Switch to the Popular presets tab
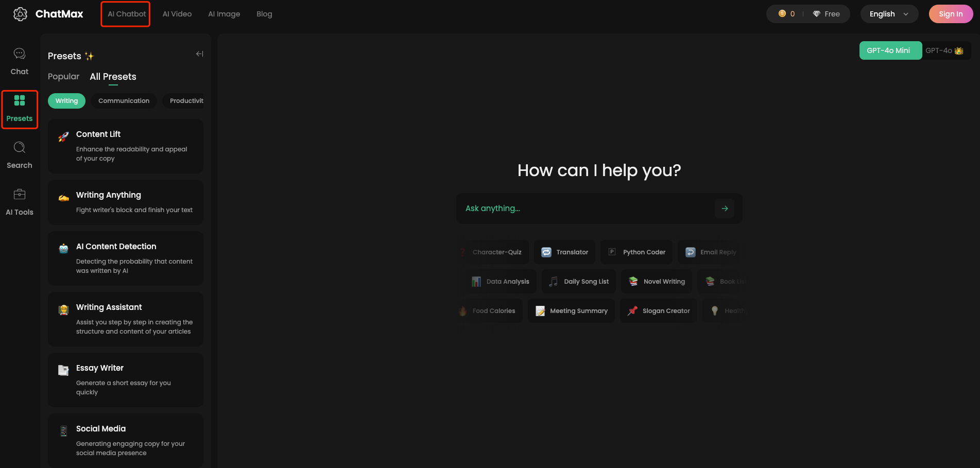 63,77
